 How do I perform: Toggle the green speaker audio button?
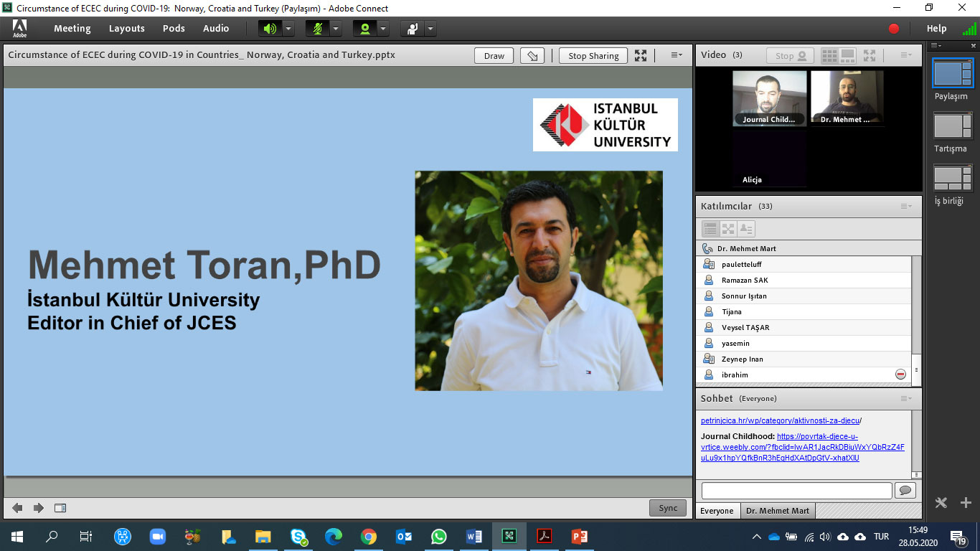pos(270,29)
